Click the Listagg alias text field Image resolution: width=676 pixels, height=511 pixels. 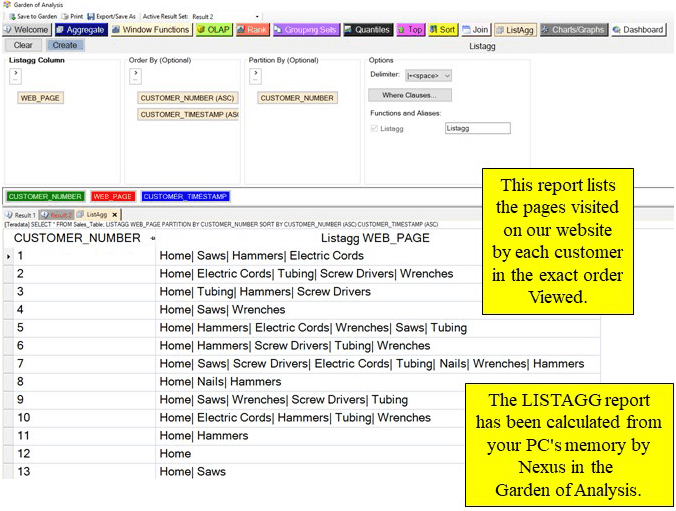click(477, 129)
